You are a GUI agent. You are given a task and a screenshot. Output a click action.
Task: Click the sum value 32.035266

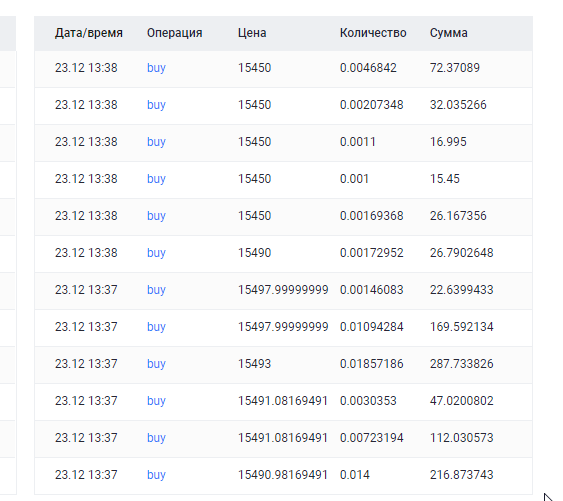(x=458, y=105)
